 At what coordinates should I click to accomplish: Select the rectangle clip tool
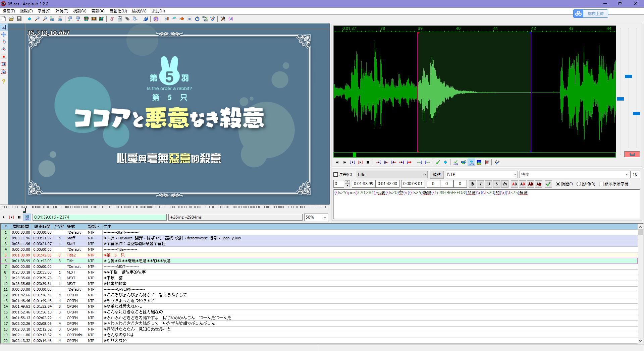click(x=4, y=64)
